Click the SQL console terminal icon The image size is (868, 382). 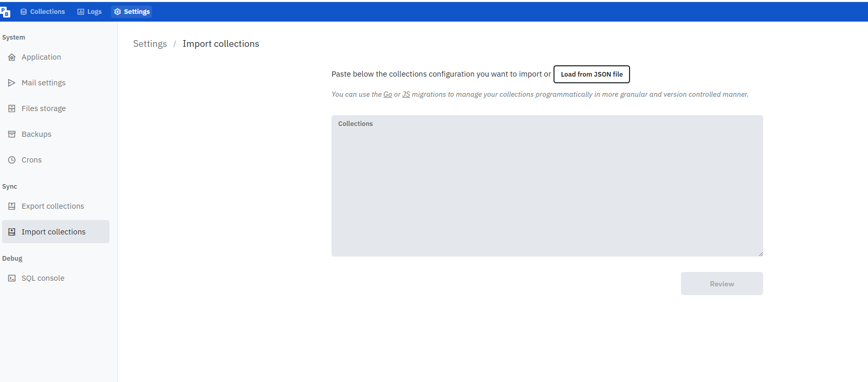[x=12, y=278]
